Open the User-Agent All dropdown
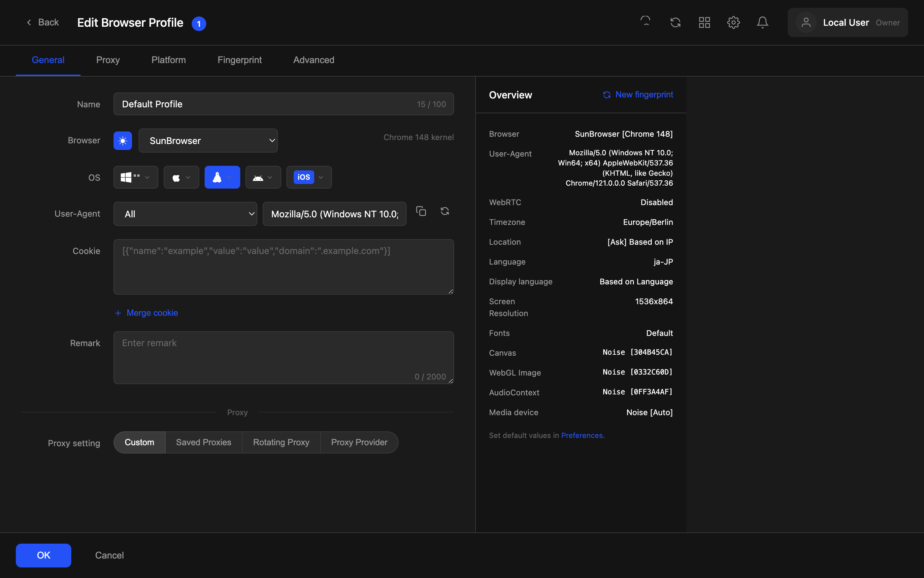Image resolution: width=924 pixels, height=578 pixels. point(185,214)
